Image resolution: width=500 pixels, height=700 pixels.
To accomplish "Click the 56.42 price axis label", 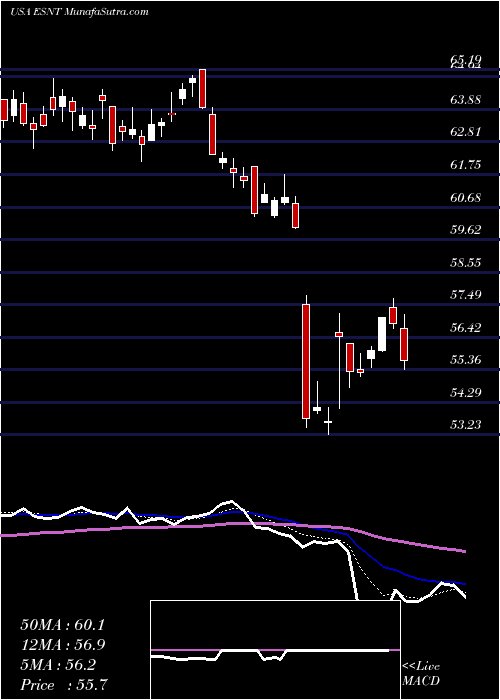I will click(x=466, y=328).
